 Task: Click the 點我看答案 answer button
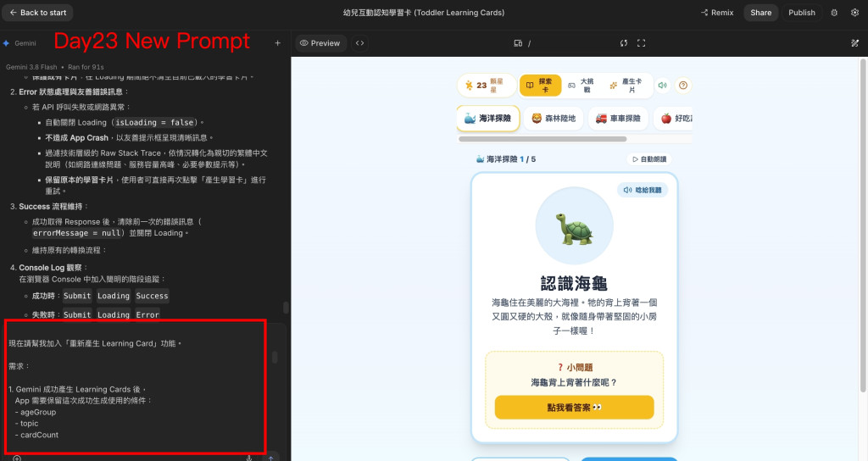[574, 408]
